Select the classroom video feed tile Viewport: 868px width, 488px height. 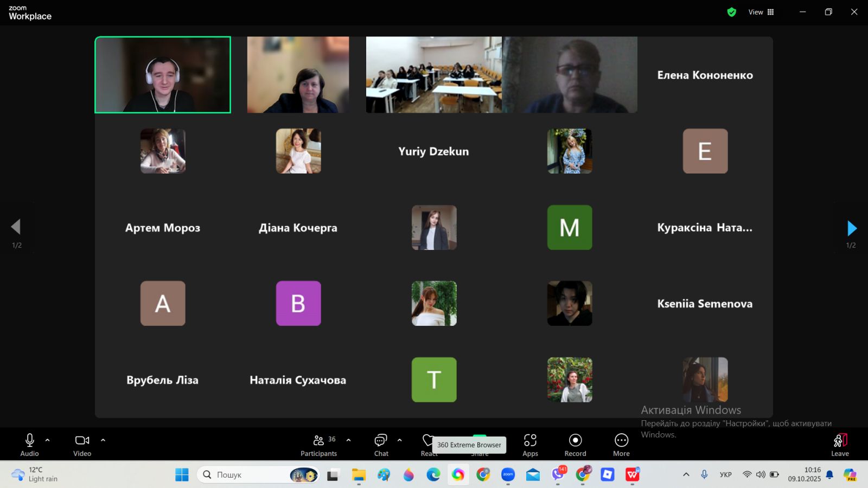[x=433, y=75]
